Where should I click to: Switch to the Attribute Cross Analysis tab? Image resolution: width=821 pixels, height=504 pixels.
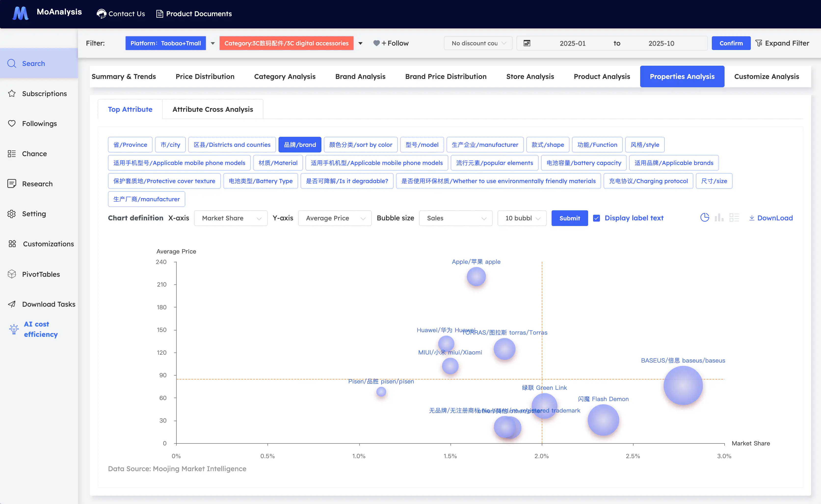(212, 109)
